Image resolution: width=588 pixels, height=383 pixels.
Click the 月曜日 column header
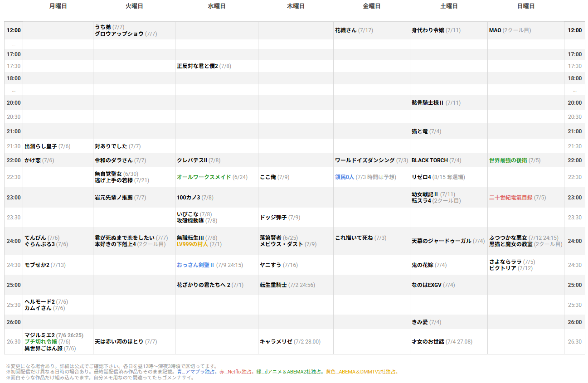click(58, 6)
